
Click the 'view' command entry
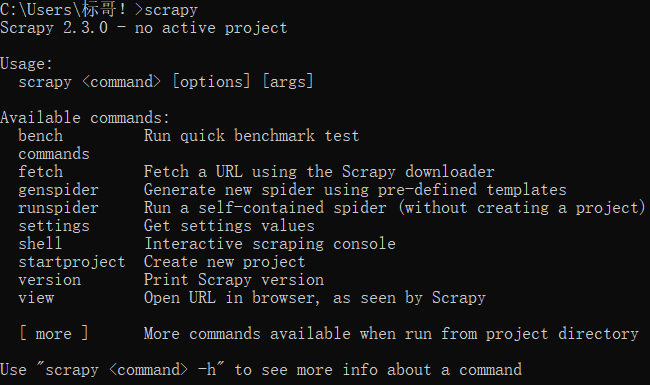tap(36, 298)
